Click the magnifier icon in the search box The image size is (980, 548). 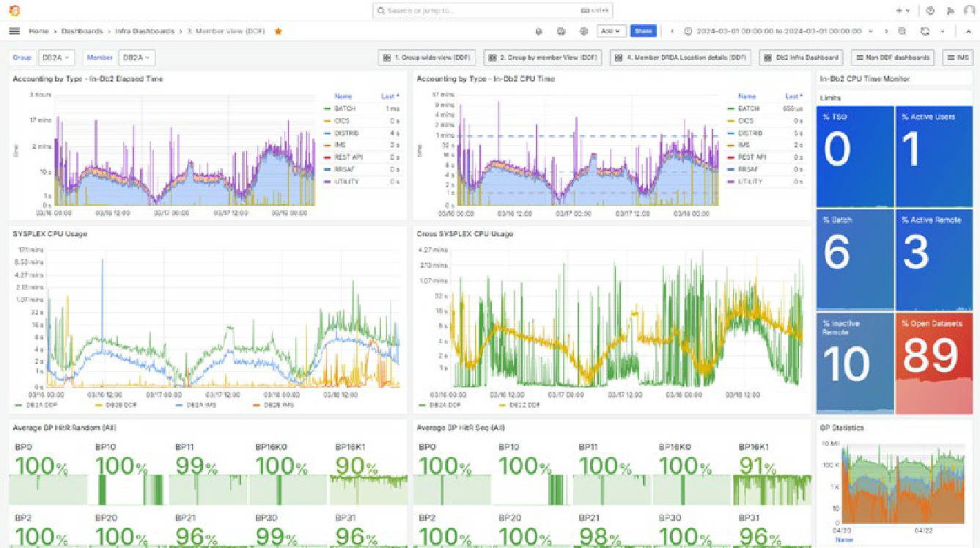pyautogui.click(x=381, y=11)
